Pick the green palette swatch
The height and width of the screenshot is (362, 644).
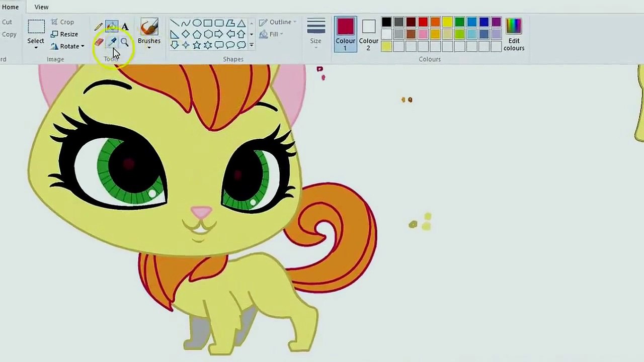click(459, 22)
